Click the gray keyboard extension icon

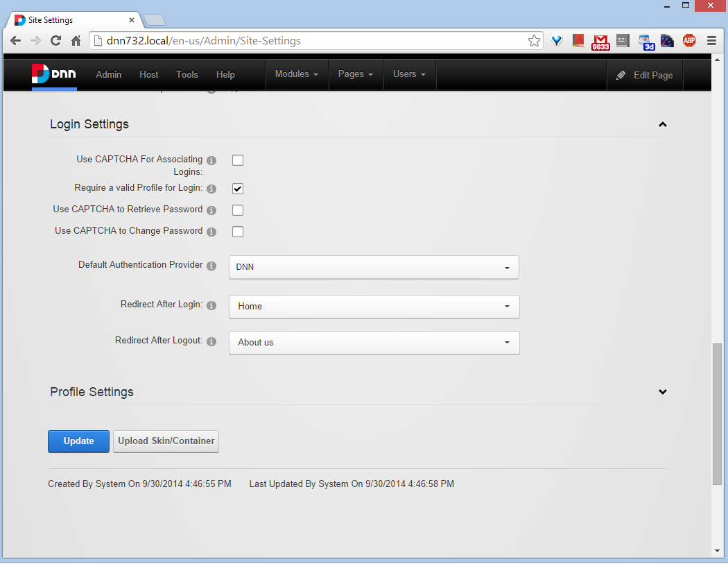tap(623, 41)
